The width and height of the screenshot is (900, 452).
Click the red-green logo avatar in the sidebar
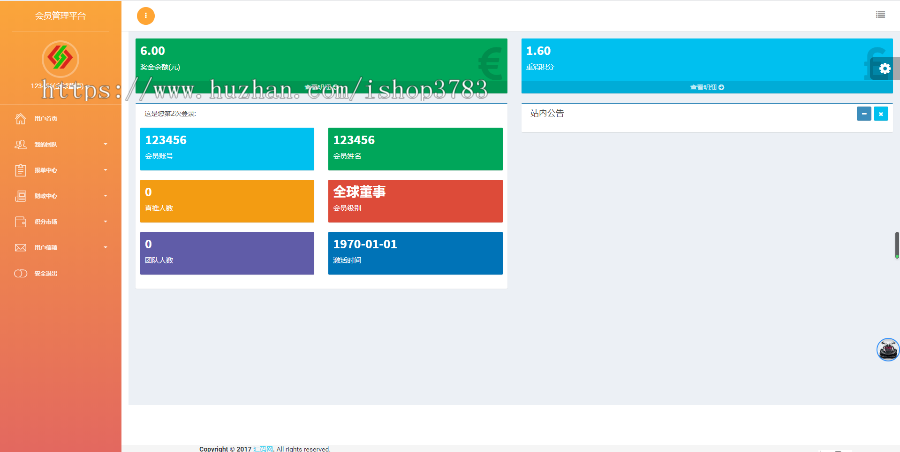coord(60,59)
